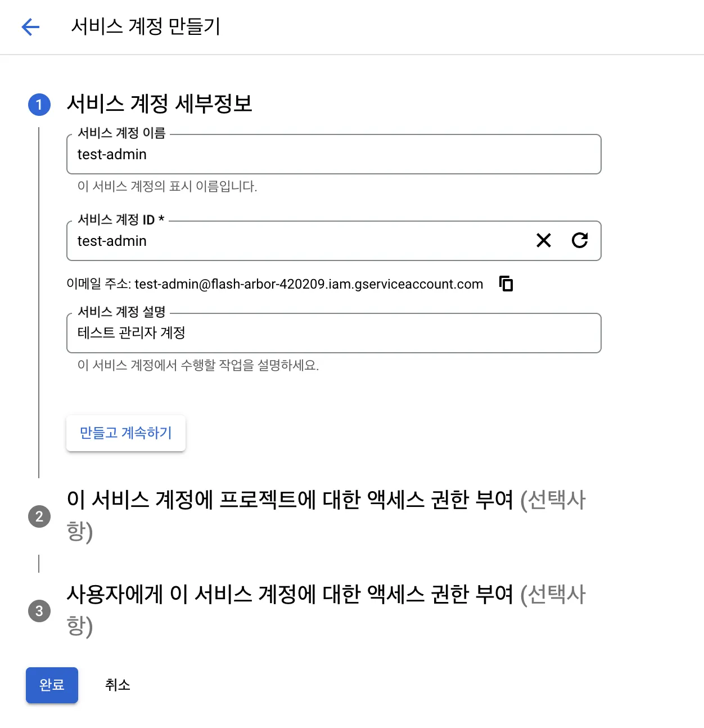Click the step 3 numbered circle indicator

pyautogui.click(x=39, y=611)
